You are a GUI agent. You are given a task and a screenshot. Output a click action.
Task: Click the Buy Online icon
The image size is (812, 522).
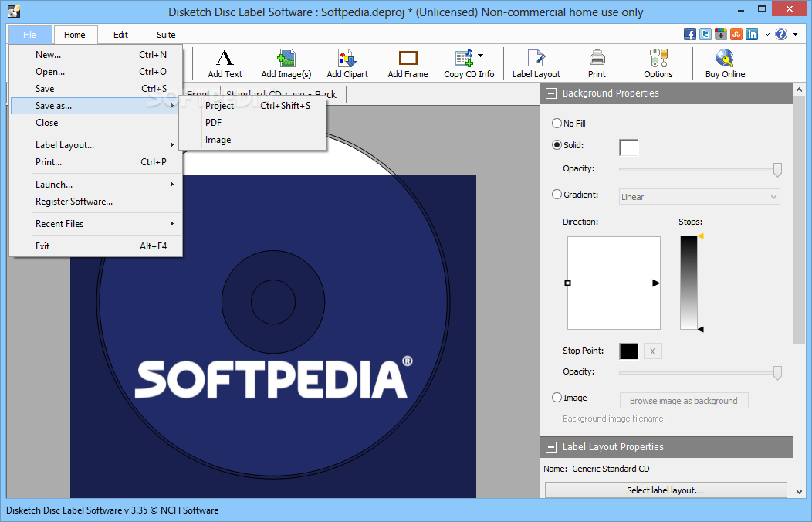tap(725, 63)
